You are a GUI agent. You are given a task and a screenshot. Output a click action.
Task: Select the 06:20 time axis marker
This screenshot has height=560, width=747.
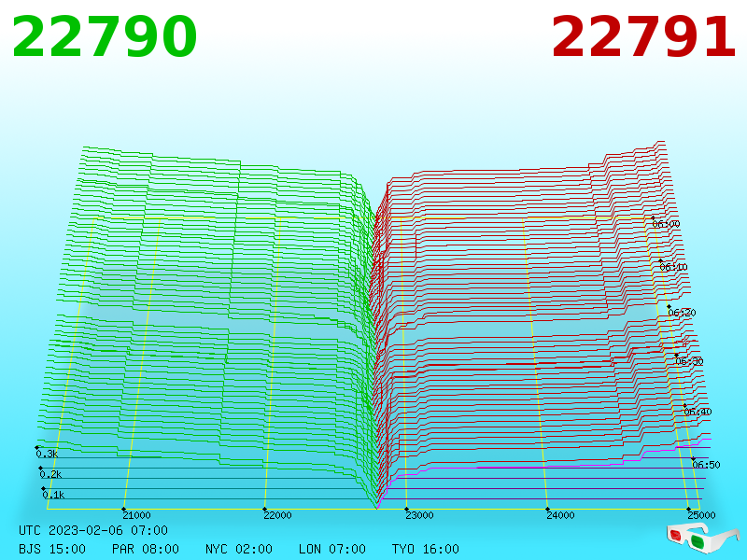click(683, 313)
